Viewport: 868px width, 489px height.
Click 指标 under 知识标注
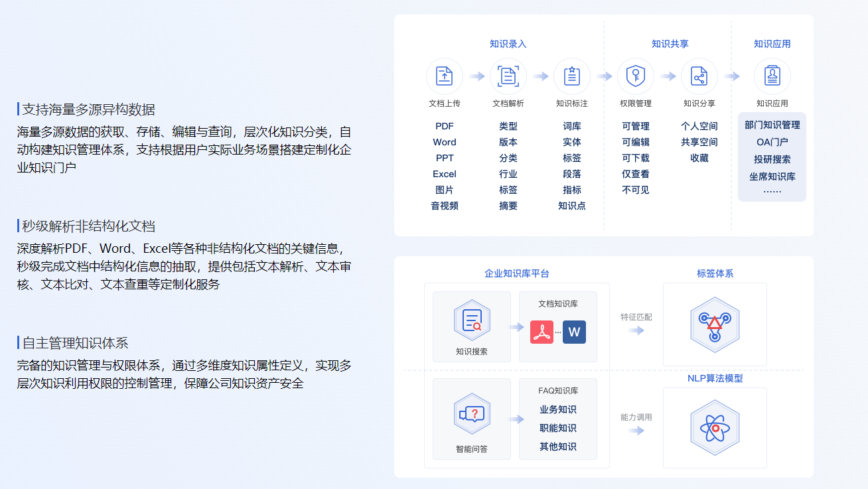pos(572,190)
